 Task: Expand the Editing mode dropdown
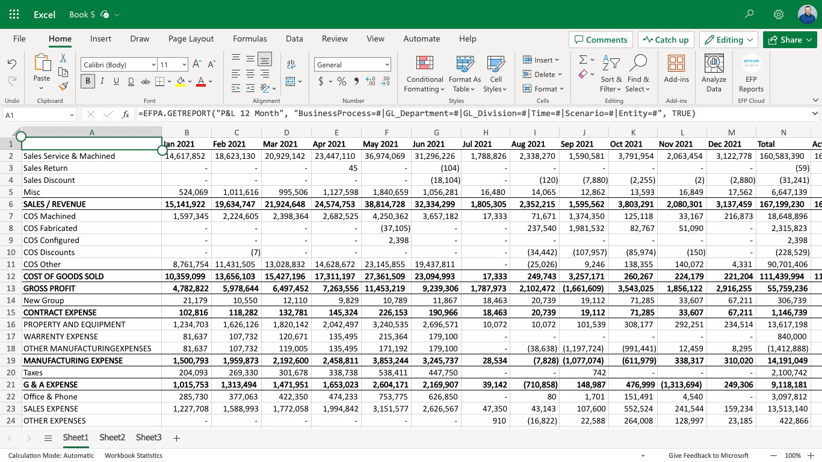tap(727, 40)
